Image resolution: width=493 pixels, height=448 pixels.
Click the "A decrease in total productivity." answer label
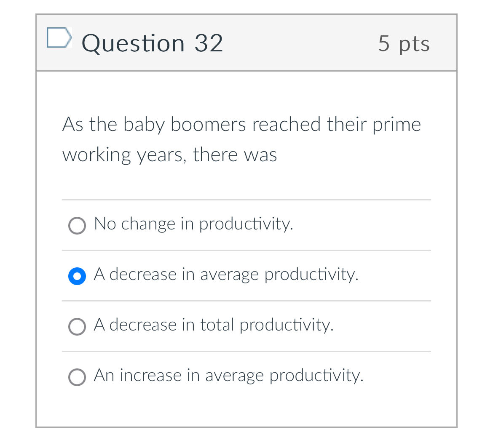[x=214, y=325]
